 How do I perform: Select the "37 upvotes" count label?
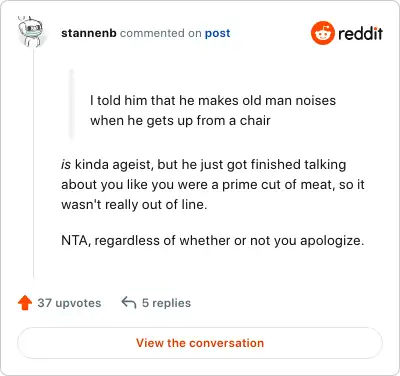tap(69, 303)
